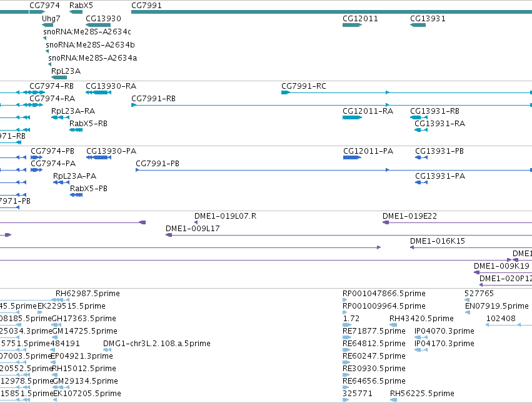This screenshot has width=532, height=403.
Task: Click the DME1-009K19 clone label
Action: coord(501,266)
